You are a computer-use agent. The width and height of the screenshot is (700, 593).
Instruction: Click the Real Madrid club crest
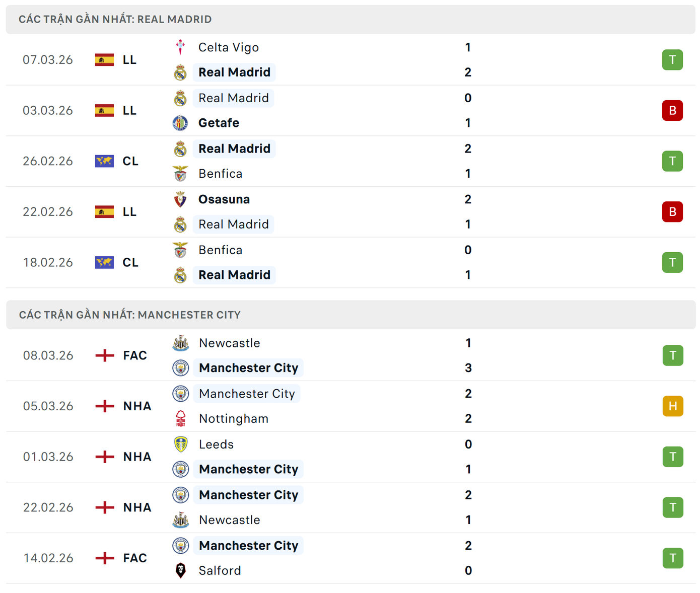click(180, 72)
